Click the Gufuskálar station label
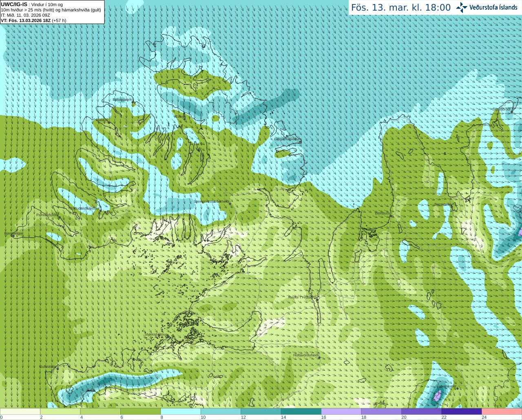 48,366
